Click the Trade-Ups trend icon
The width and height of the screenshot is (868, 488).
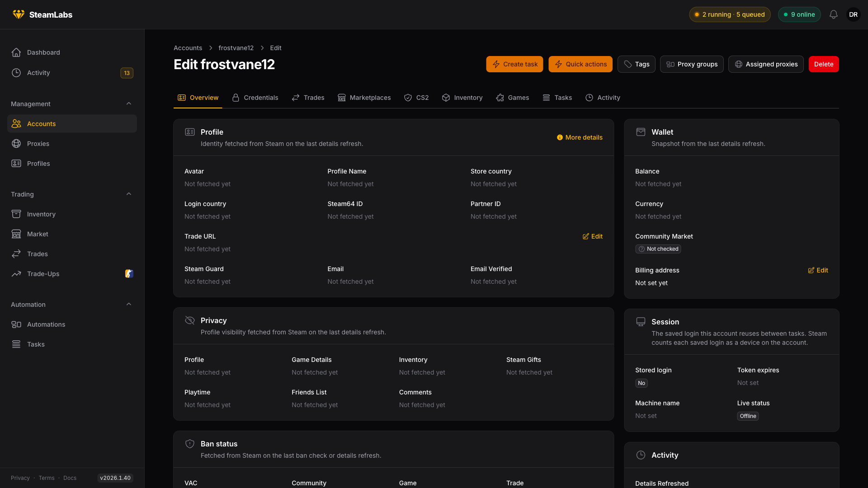16,274
